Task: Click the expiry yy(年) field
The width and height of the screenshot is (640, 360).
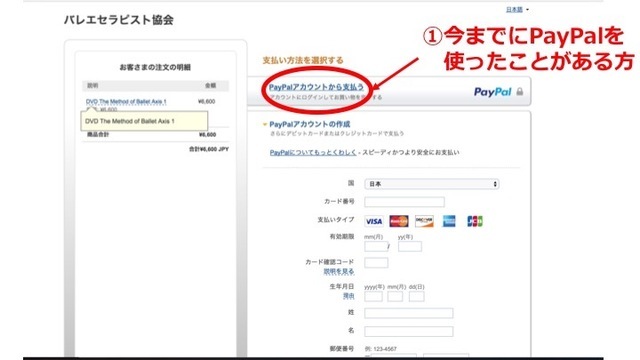Action: tap(410, 246)
